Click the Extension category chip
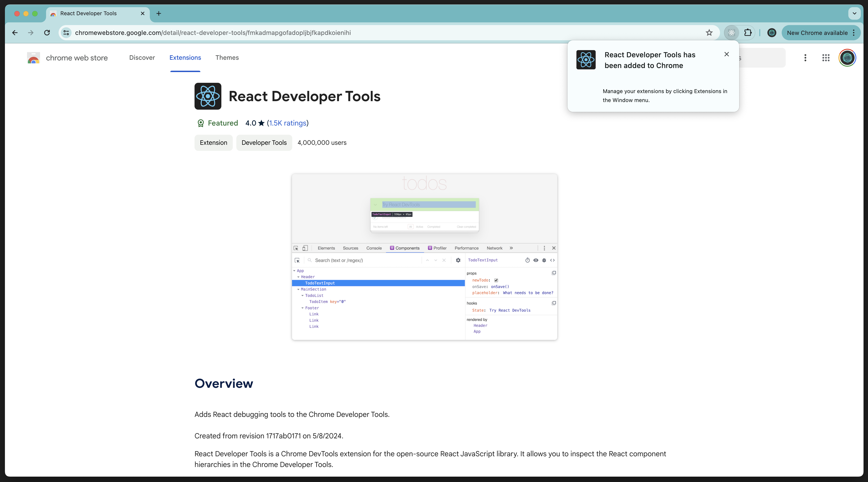Viewport: 868px width, 482px height. [213, 143]
